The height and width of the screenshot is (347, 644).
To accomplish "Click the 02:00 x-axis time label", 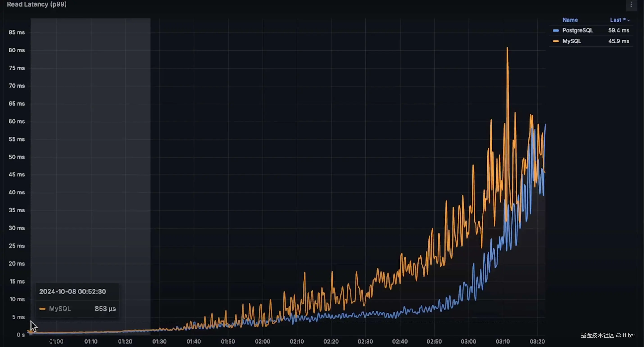I will tap(263, 341).
